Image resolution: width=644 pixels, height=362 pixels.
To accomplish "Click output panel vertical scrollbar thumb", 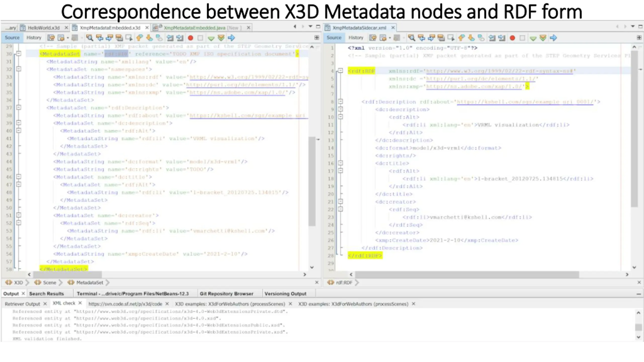I will (638, 327).
